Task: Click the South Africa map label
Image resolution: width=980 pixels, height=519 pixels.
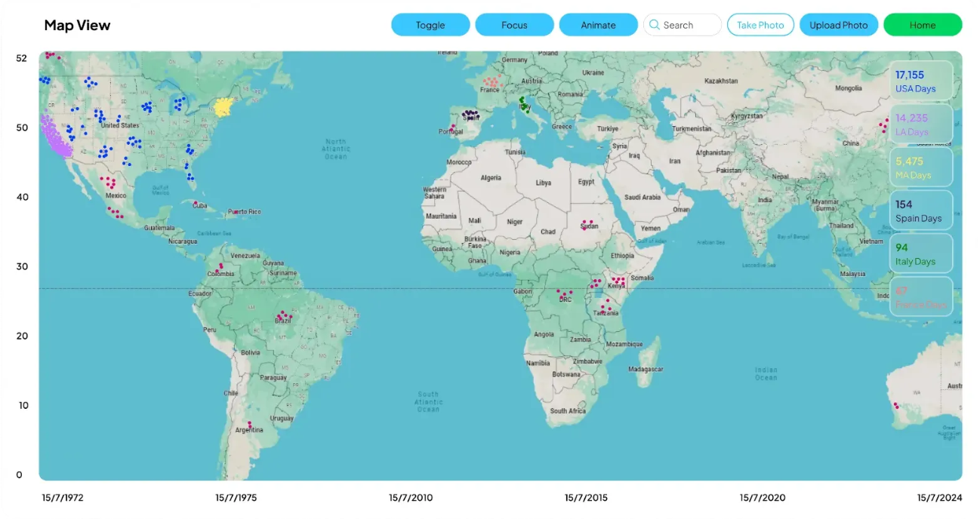Action: coord(568,411)
